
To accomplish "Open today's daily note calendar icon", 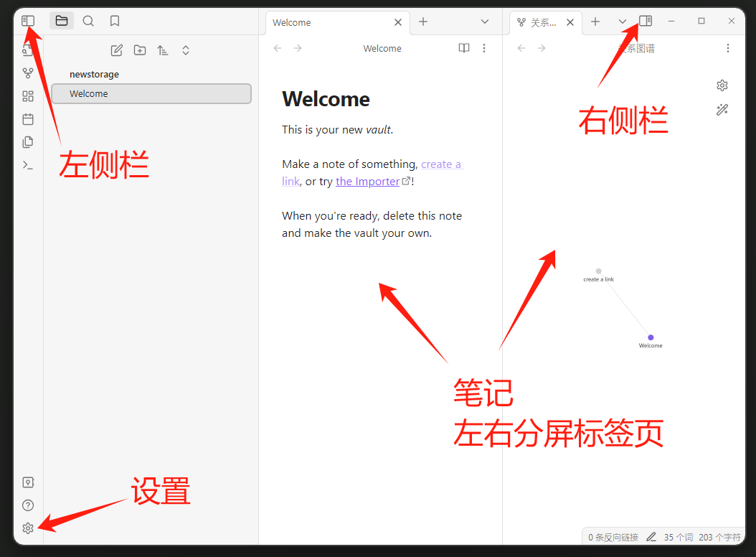I will pyautogui.click(x=28, y=119).
